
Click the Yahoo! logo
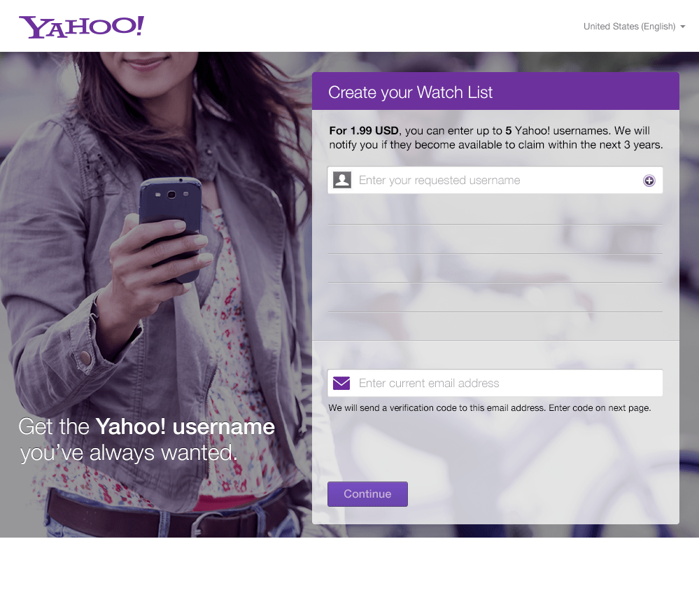(81, 27)
